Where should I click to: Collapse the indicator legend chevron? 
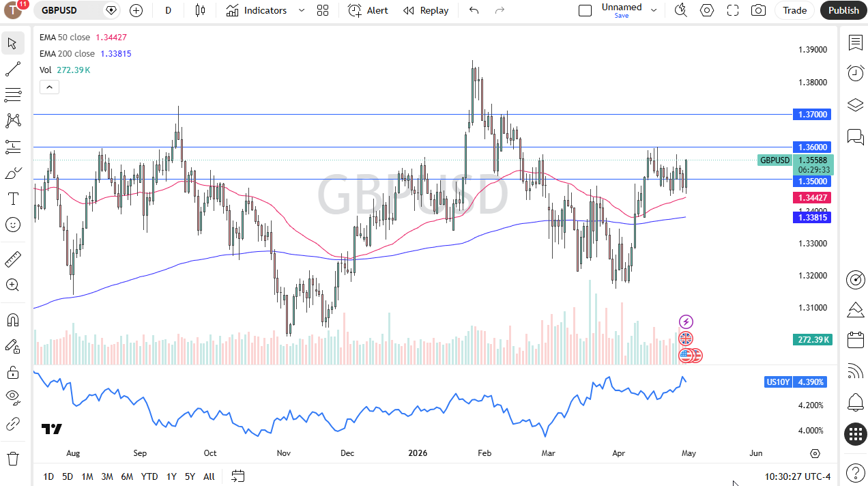pyautogui.click(x=49, y=87)
